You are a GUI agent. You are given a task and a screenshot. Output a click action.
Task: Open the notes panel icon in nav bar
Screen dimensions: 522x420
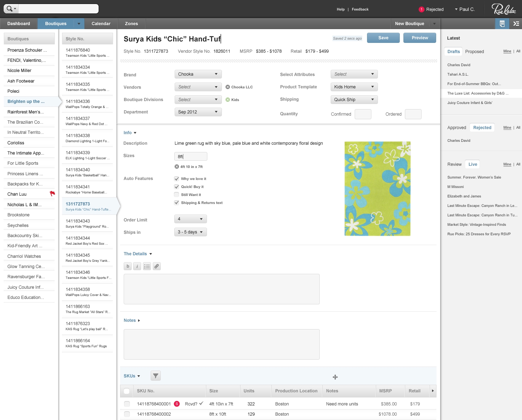[x=502, y=24]
